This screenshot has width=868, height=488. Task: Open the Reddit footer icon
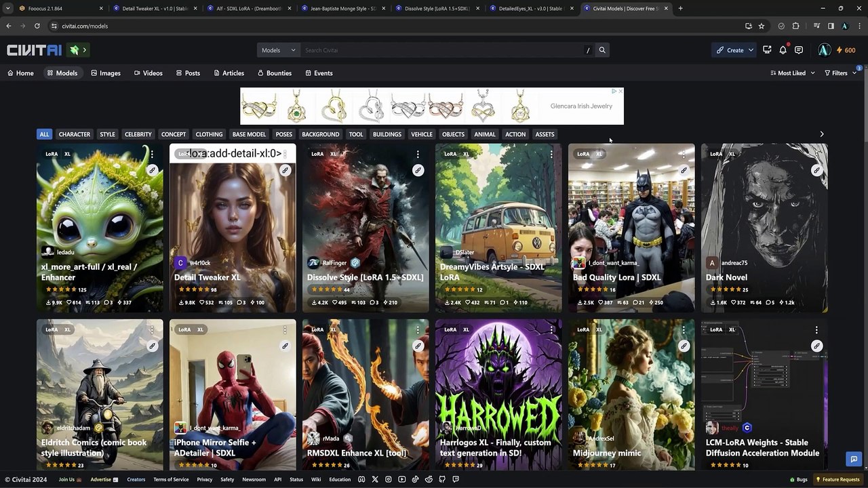(x=429, y=479)
